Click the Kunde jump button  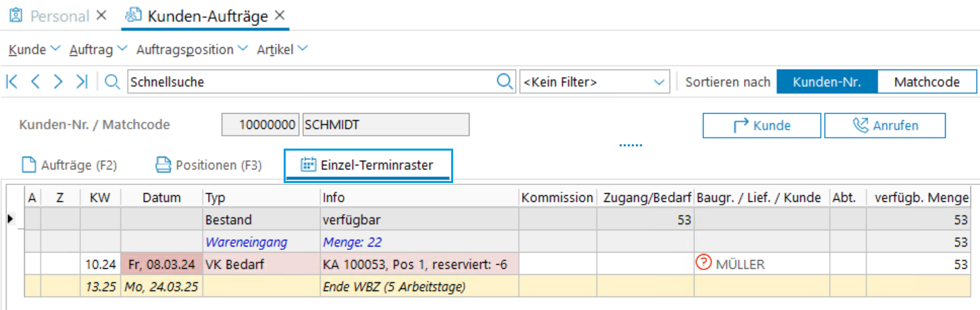pos(761,126)
